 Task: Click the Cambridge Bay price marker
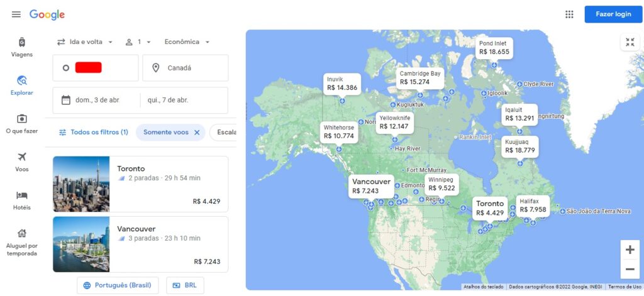pyautogui.click(x=420, y=78)
